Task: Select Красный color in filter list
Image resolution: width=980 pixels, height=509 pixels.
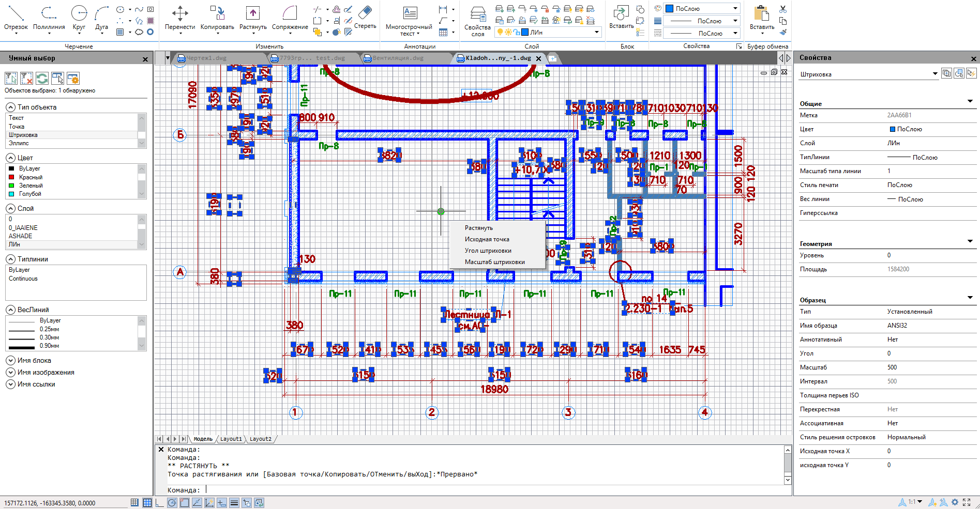Action: tap(31, 177)
